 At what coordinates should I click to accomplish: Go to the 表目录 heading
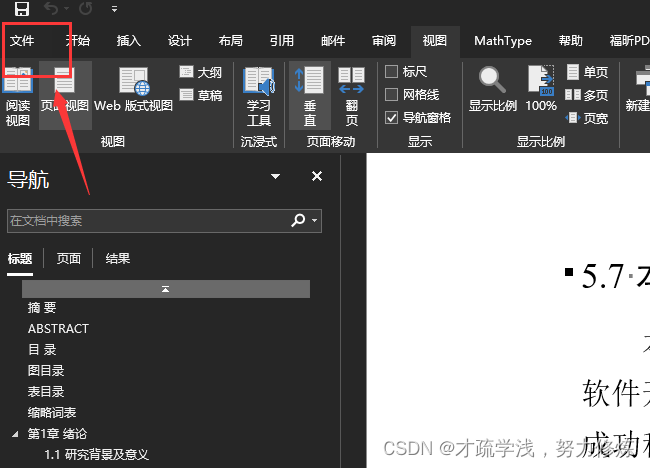(46, 391)
